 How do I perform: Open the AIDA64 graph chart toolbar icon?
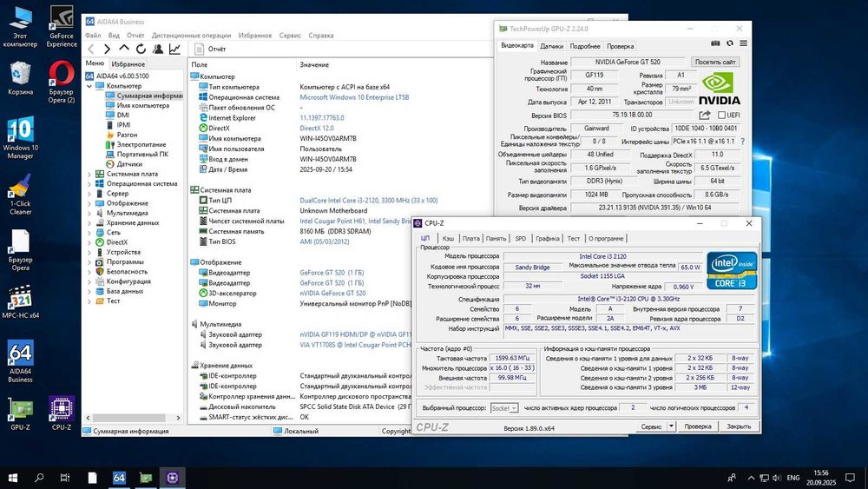[174, 50]
